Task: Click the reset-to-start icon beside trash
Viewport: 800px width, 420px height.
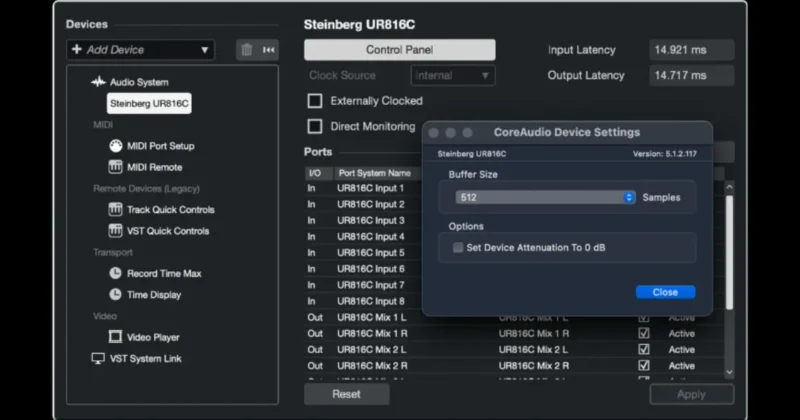Action: pos(268,50)
